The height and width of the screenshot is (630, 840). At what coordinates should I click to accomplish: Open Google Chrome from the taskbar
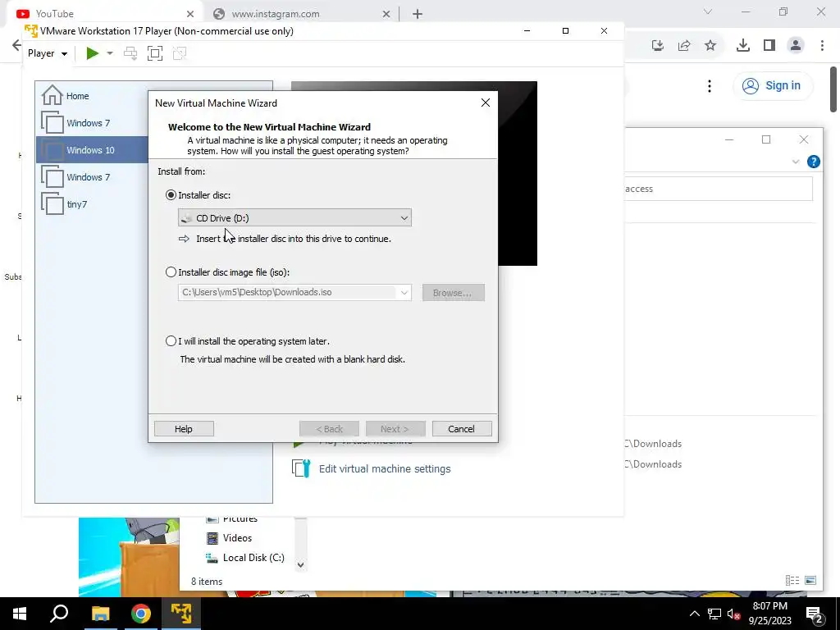coord(141,614)
